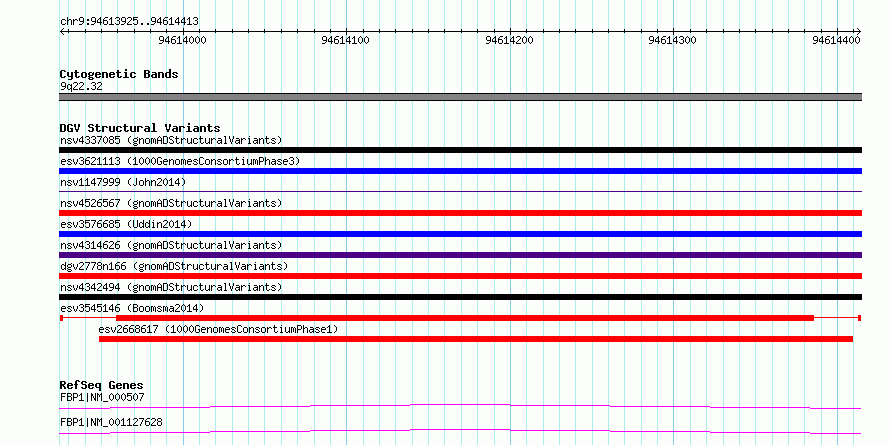Select the purple nsv4314626 variant bar
The image size is (890, 445).
tap(460, 255)
